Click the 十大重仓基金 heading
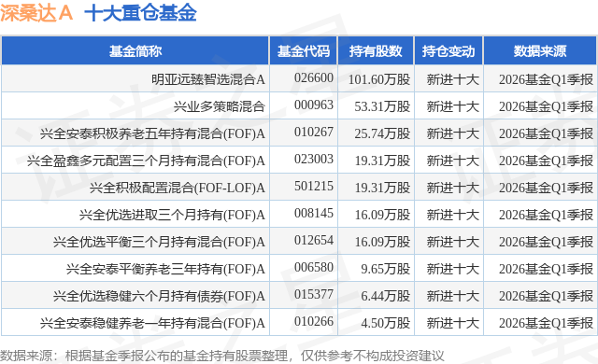The width and height of the screenshot is (598, 364). pos(140,12)
